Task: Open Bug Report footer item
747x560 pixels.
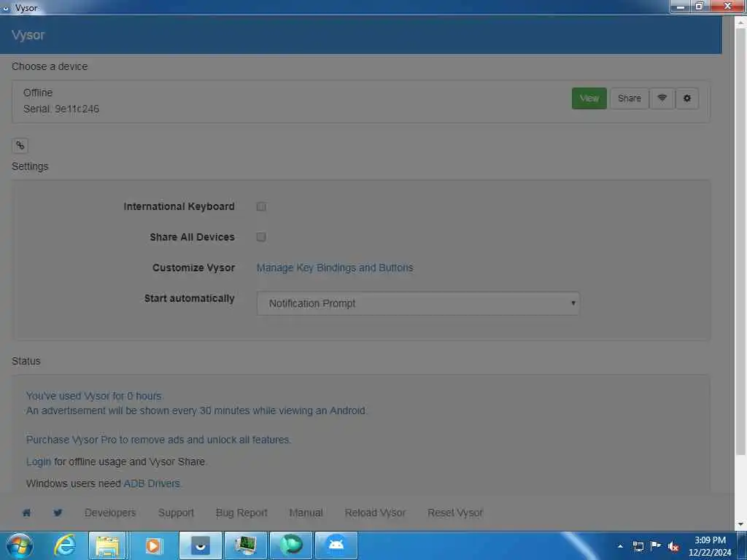Action: point(241,513)
